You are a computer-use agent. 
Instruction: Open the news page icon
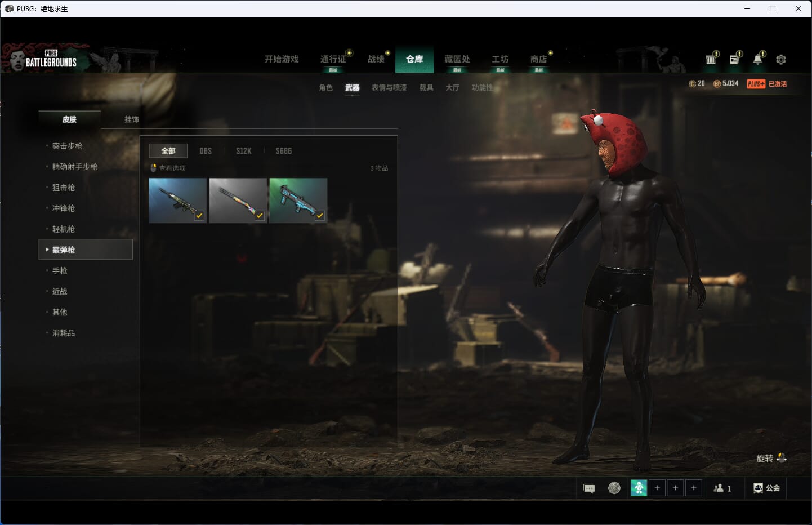[735, 59]
